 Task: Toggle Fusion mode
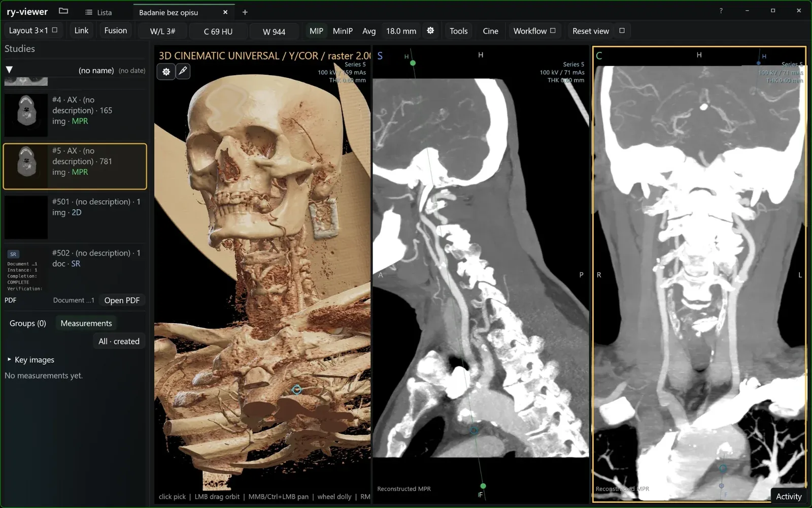tap(116, 30)
